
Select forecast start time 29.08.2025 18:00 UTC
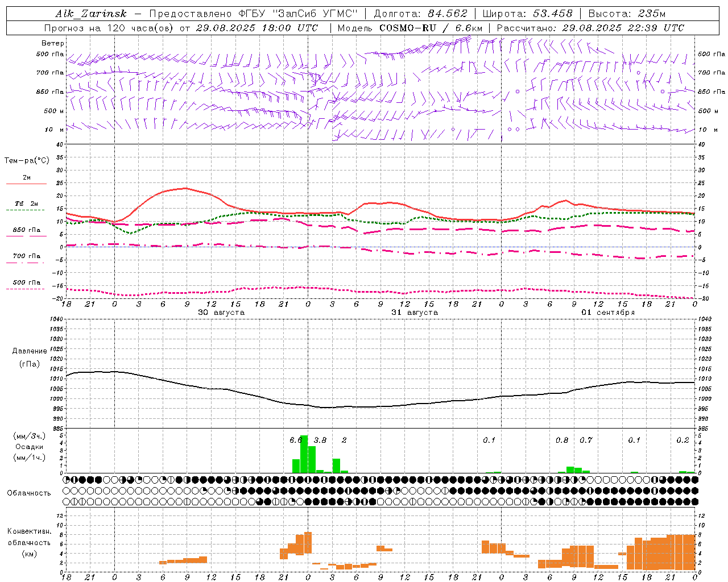(x=257, y=28)
